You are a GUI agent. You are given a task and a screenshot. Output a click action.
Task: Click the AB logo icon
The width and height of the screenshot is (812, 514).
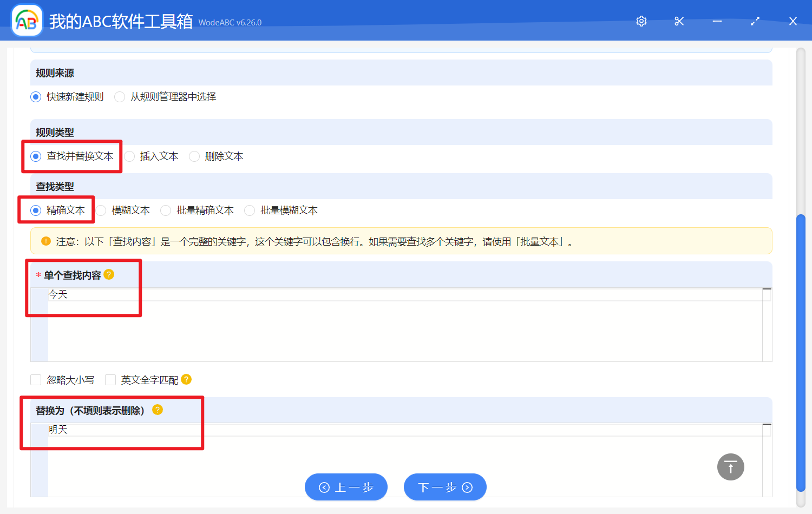pyautogui.click(x=27, y=21)
